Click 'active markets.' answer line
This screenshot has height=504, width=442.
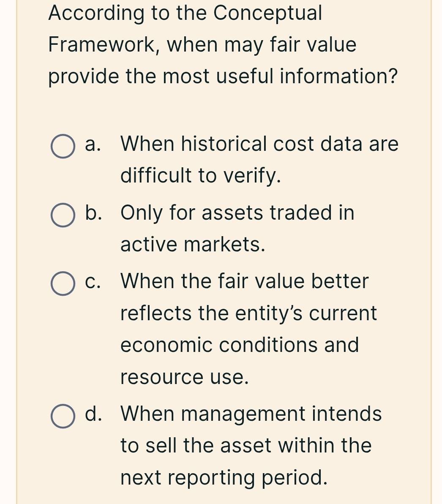pos(193,244)
